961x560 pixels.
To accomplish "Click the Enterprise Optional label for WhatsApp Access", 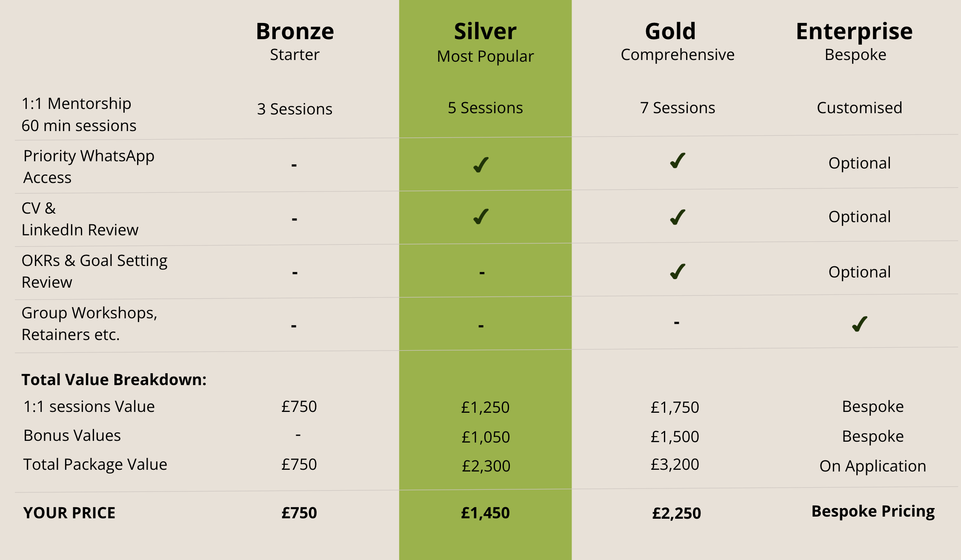I will [x=859, y=163].
